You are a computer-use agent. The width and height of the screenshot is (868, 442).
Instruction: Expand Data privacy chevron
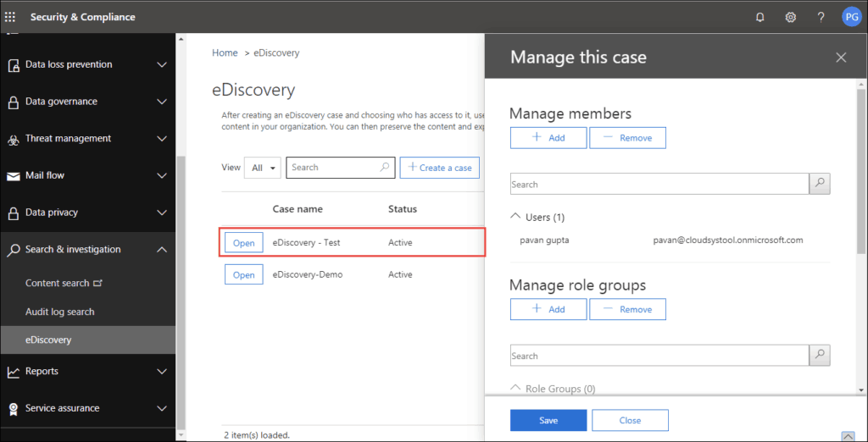(x=162, y=213)
